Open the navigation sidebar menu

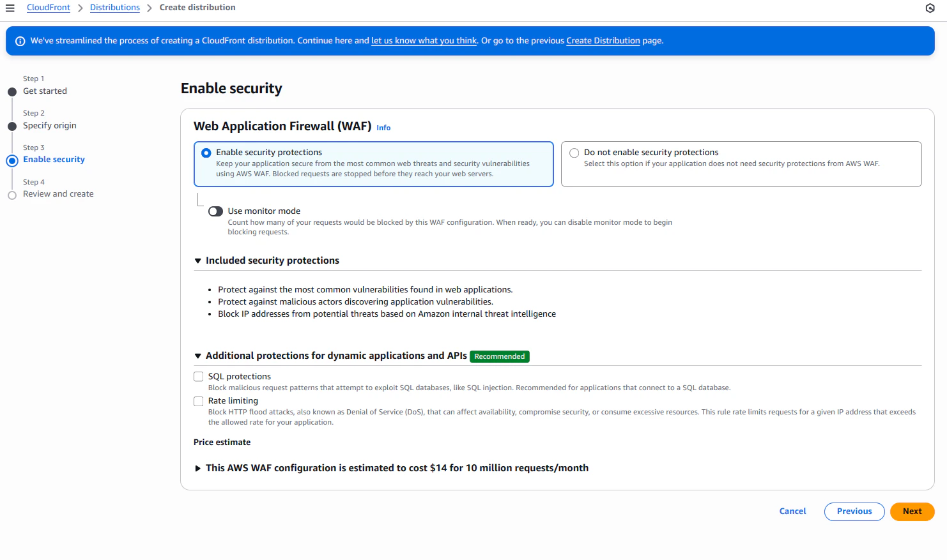[x=10, y=7]
